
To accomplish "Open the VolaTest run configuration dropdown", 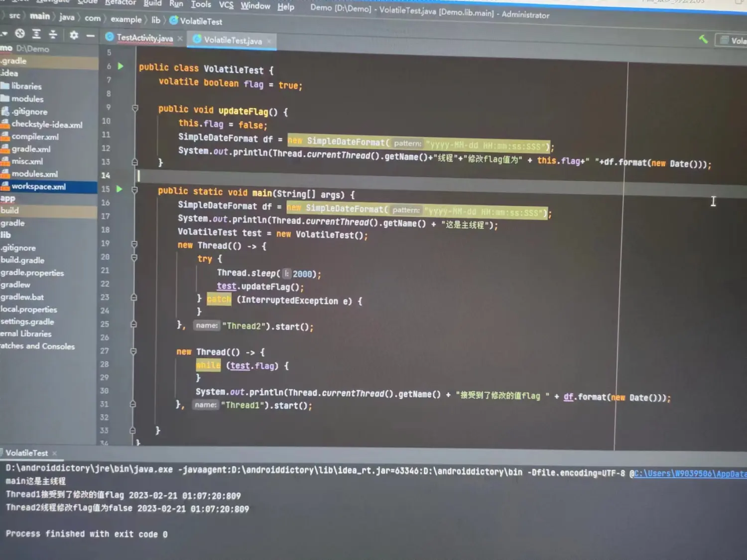I will pyautogui.click(x=732, y=40).
